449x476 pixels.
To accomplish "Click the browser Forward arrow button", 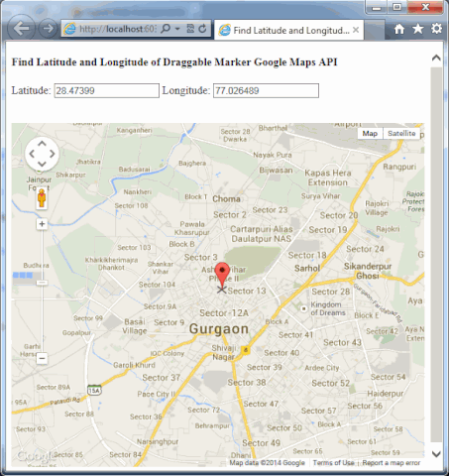I will pyautogui.click(x=49, y=29).
